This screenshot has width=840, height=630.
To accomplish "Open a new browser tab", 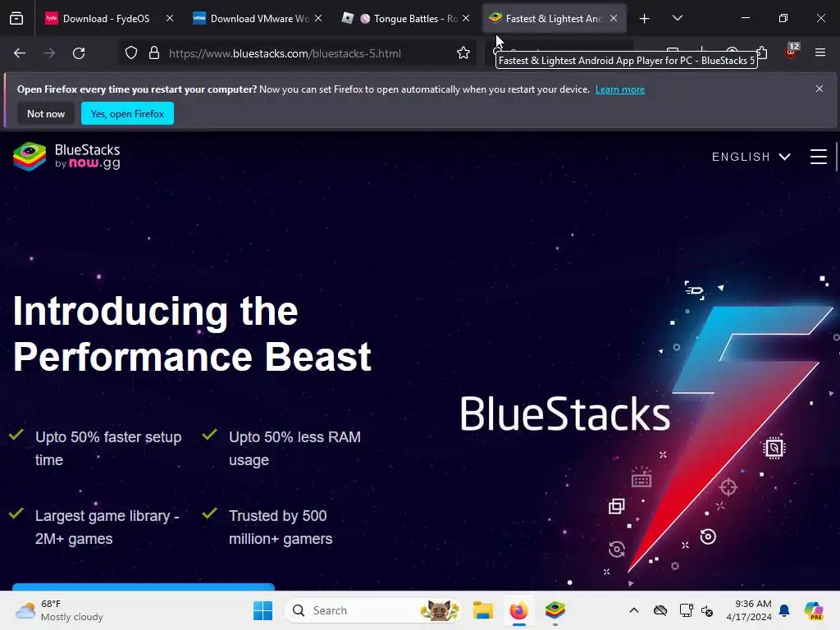I will [645, 19].
